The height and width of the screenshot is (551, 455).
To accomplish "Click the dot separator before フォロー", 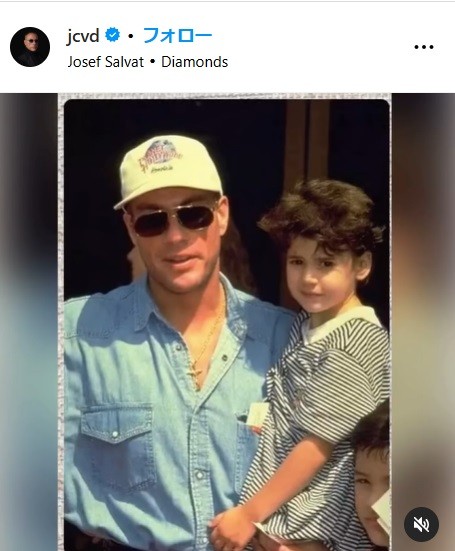I will pyautogui.click(x=131, y=36).
